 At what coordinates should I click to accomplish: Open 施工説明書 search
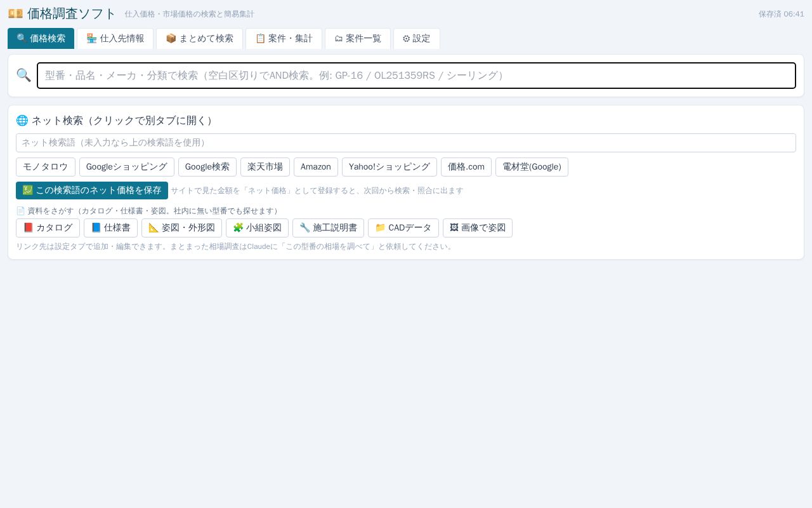pyautogui.click(x=328, y=228)
